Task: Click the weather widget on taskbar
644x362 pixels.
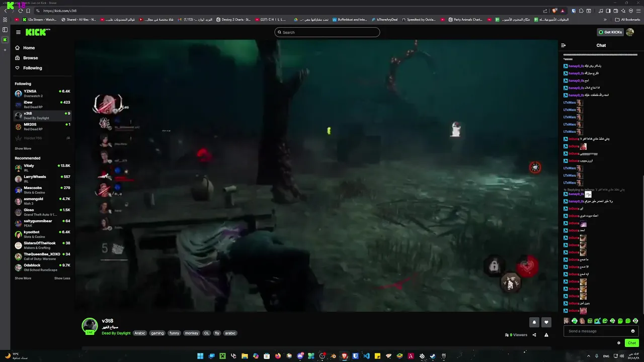Action: point(16,356)
